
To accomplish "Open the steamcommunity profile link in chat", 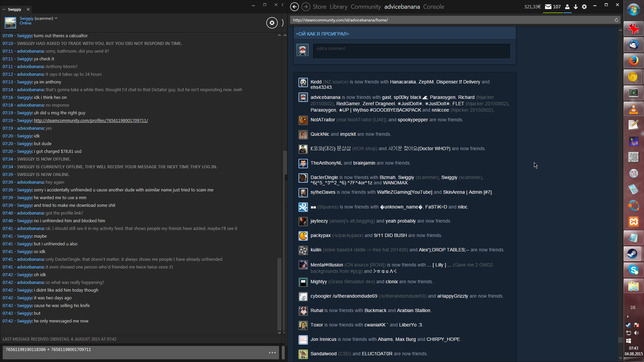I will click(x=91, y=121).
